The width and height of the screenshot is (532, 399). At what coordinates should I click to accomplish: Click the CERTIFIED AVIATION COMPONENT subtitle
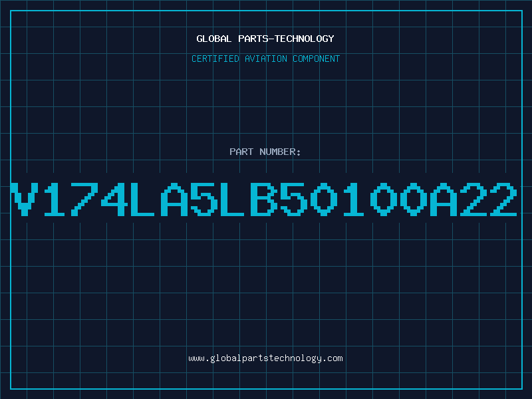(x=265, y=59)
